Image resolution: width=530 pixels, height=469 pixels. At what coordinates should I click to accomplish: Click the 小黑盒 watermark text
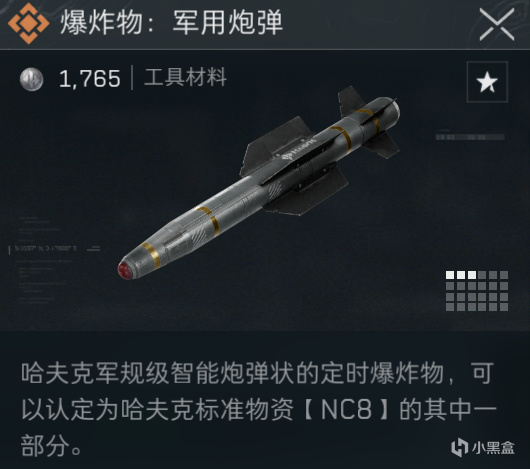(x=493, y=448)
